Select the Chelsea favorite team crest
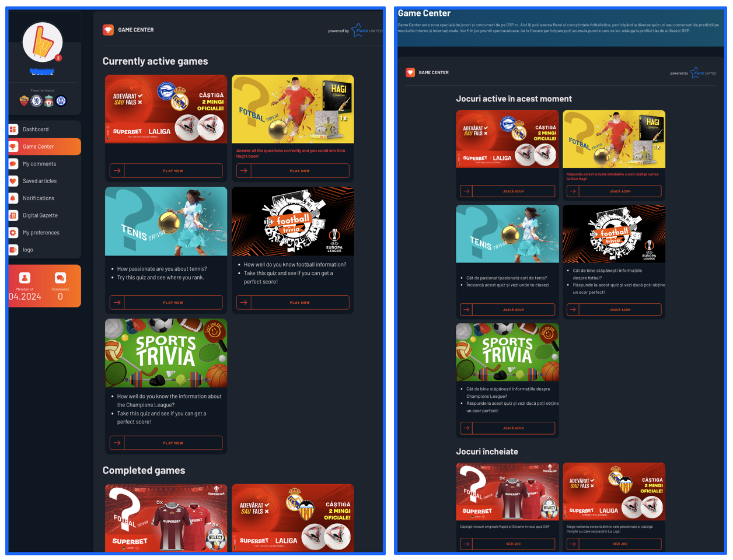The width and height of the screenshot is (733, 560). 36,101
